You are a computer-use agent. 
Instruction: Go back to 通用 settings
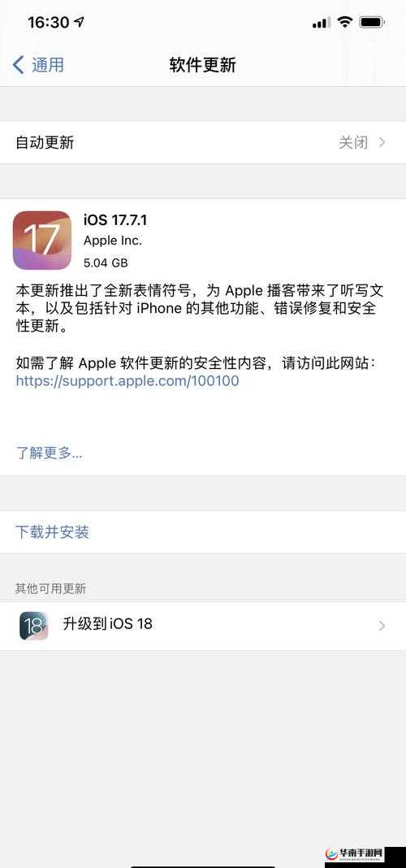(x=37, y=65)
